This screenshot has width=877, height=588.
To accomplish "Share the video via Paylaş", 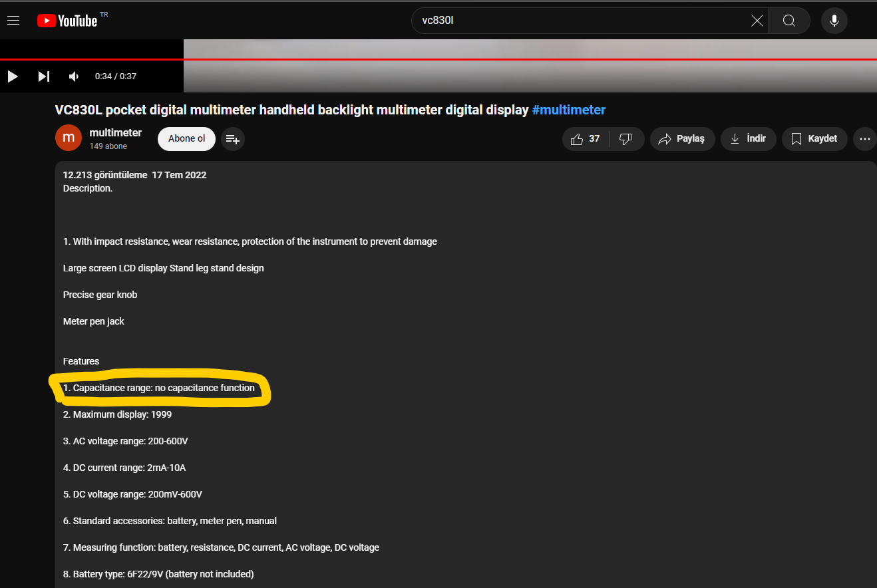I will 682,139.
